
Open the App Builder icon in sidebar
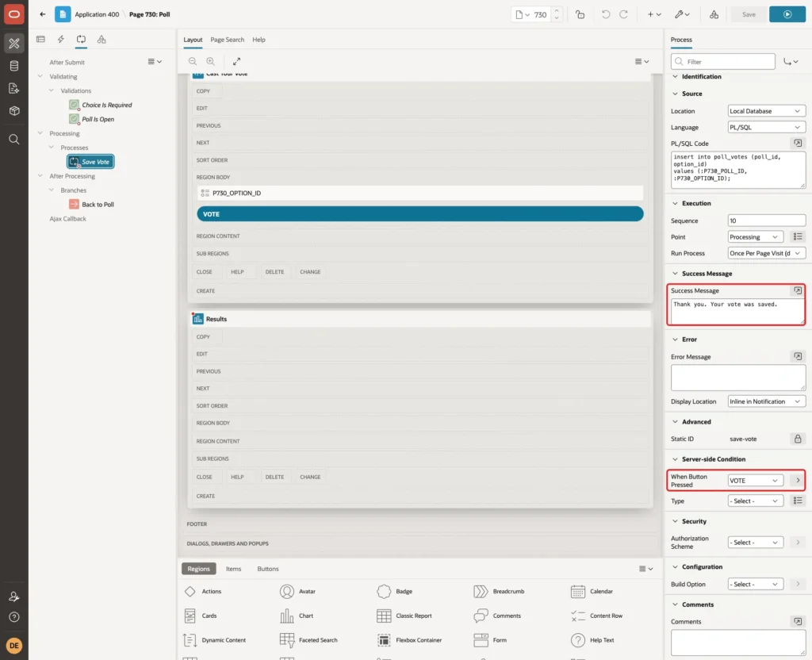point(14,44)
